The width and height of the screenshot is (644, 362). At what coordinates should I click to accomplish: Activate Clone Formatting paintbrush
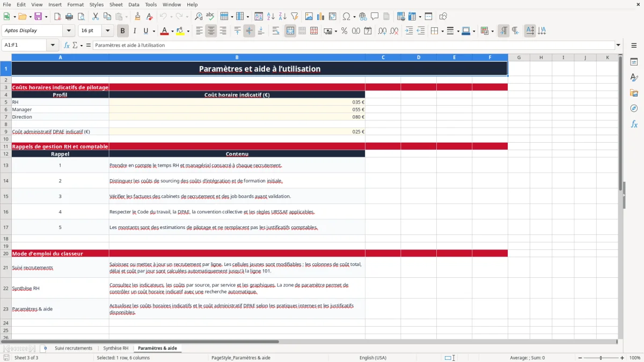point(138,17)
